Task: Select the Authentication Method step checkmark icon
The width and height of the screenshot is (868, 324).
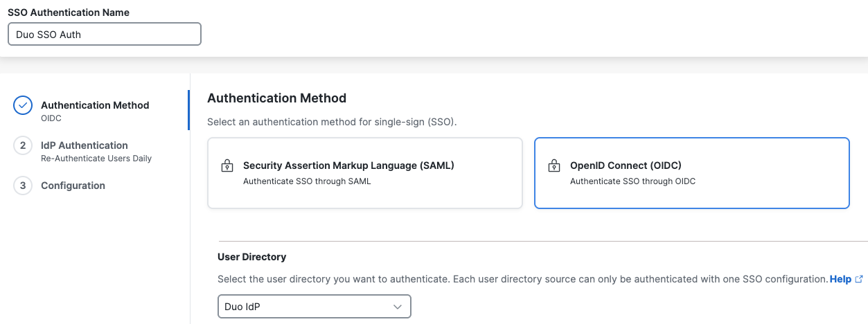Action: pos(23,105)
